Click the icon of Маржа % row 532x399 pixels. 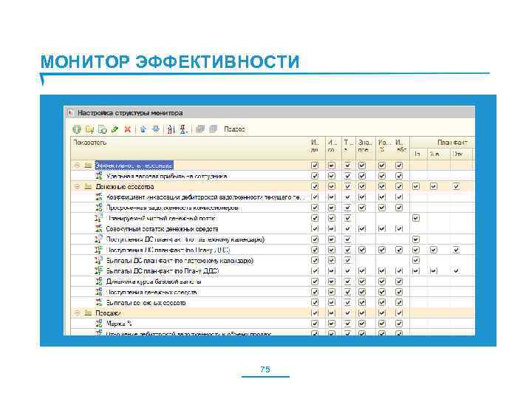tap(99, 324)
